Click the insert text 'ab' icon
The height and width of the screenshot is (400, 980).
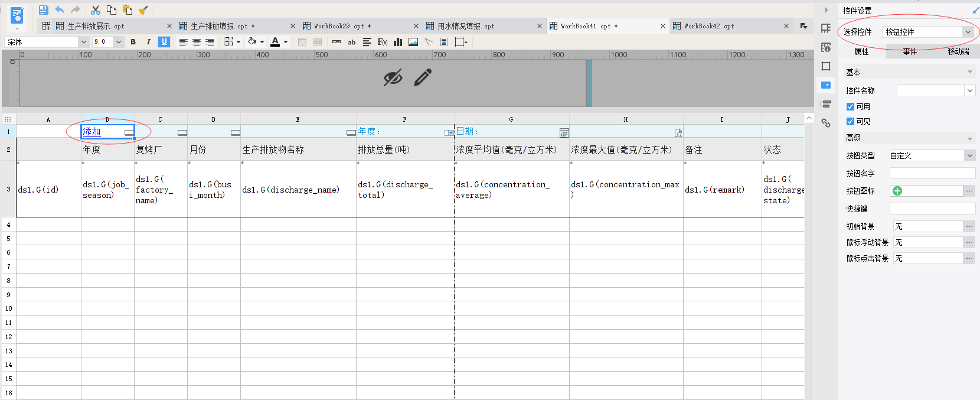[x=352, y=42]
